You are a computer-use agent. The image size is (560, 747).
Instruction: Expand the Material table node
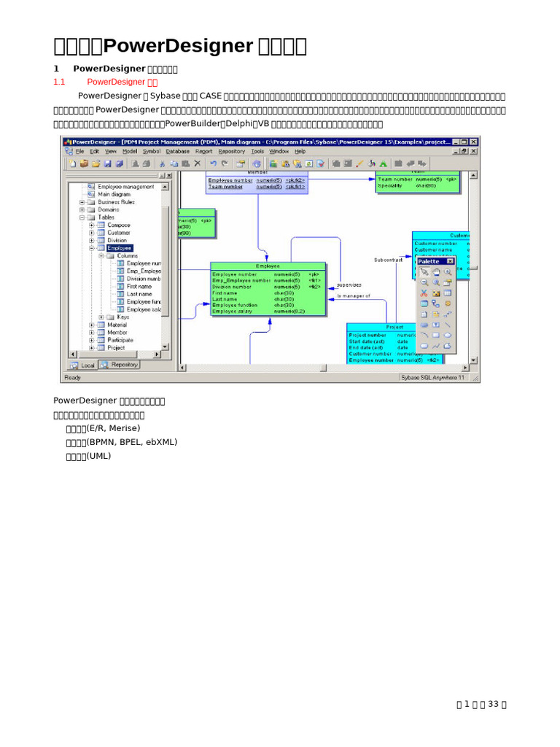tap(91, 325)
